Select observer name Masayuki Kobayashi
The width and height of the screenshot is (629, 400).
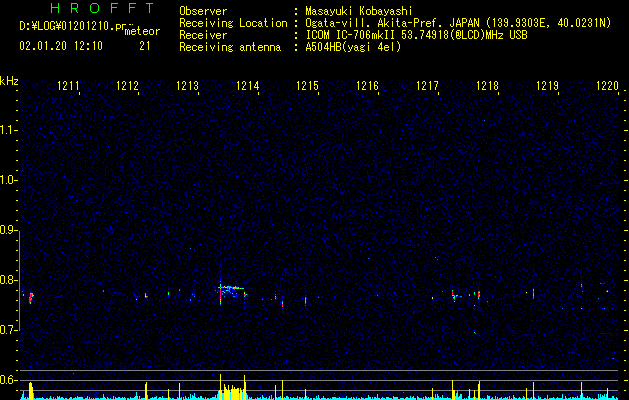point(359,11)
